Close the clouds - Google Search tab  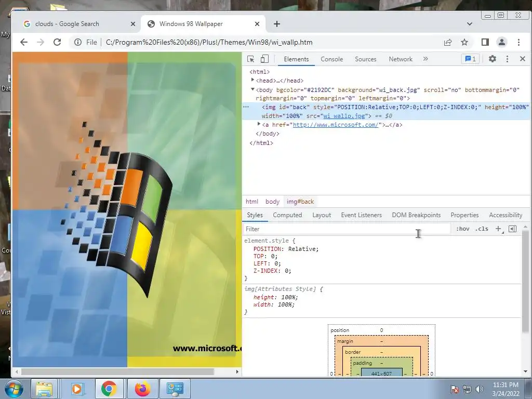coord(133,24)
